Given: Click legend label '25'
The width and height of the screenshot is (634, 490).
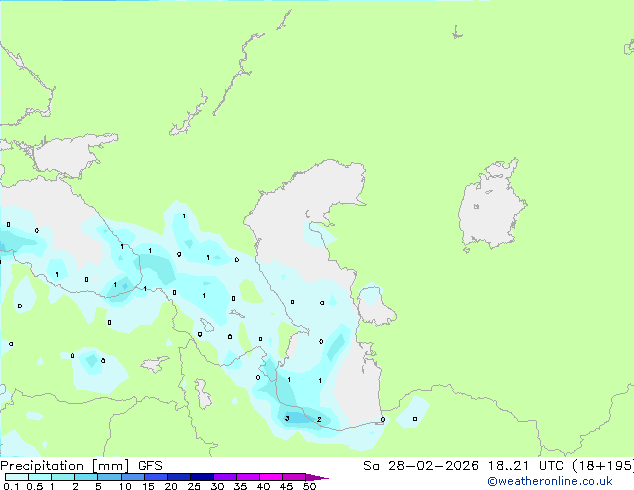Looking at the screenshot, I should (194, 486).
